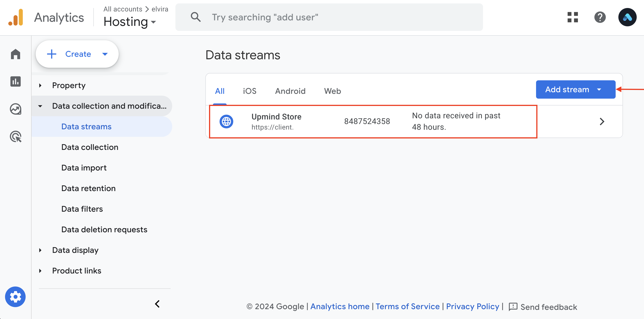This screenshot has height=319, width=644.
Task: Open the Admin gear icon
Action: click(x=15, y=297)
